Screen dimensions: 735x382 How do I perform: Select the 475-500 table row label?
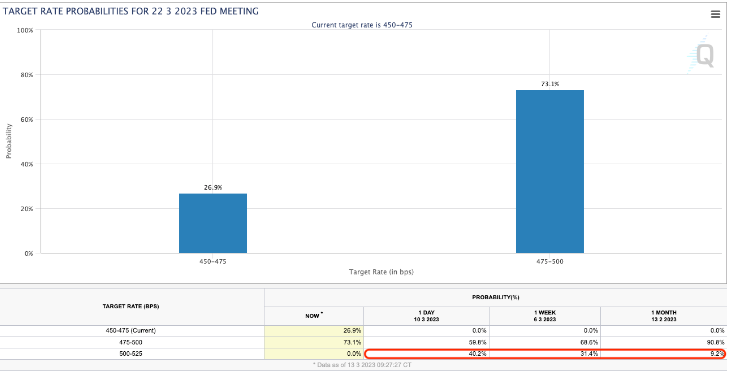click(131, 343)
